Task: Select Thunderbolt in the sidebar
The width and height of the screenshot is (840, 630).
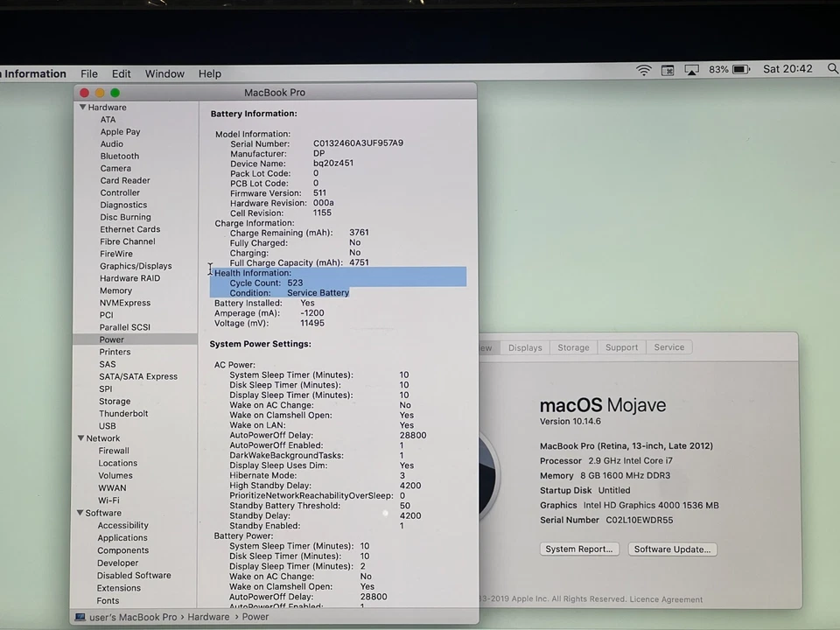Action: click(x=123, y=414)
